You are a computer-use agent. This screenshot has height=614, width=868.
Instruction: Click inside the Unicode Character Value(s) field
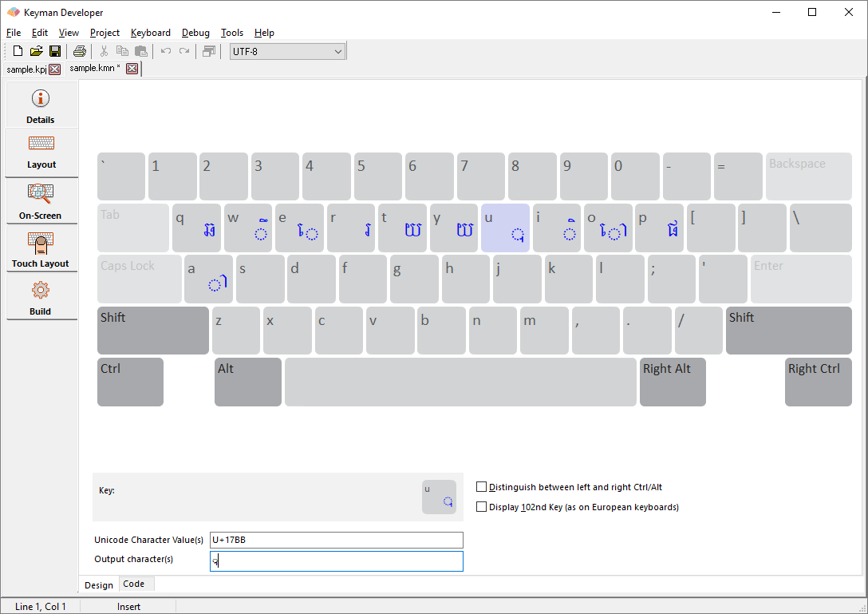click(x=335, y=540)
